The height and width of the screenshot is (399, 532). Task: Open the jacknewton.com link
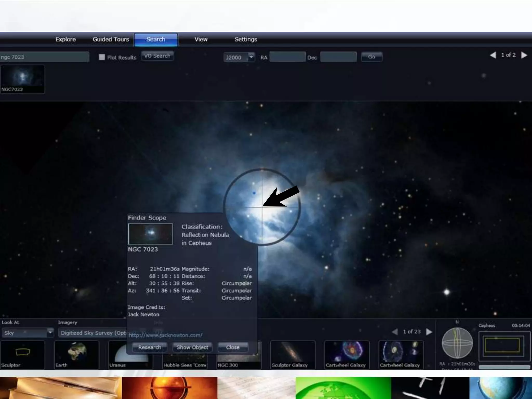click(165, 335)
